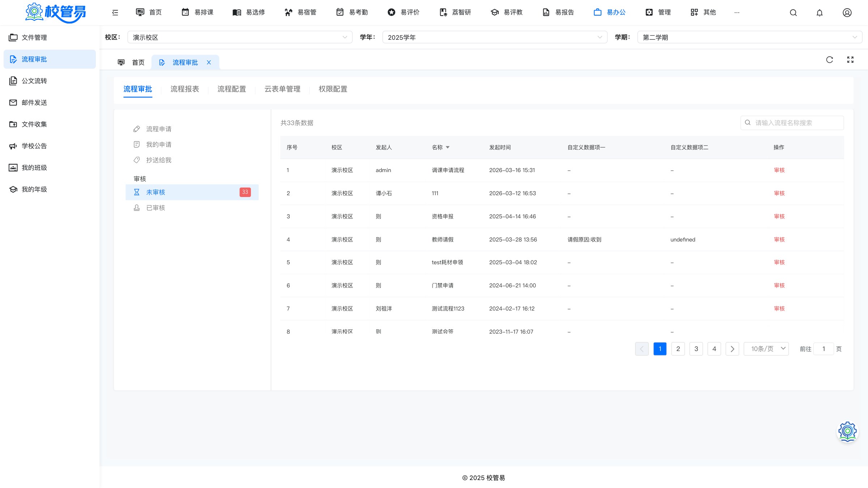Go to pagination page 3
This screenshot has width=868, height=488.
[x=696, y=349]
